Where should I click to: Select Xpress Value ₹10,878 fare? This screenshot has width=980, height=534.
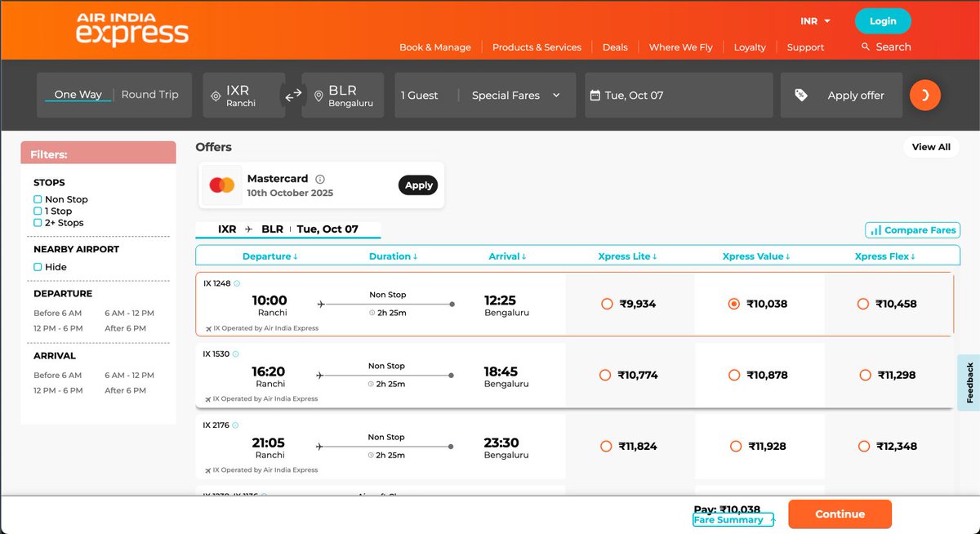tap(734, 375)
